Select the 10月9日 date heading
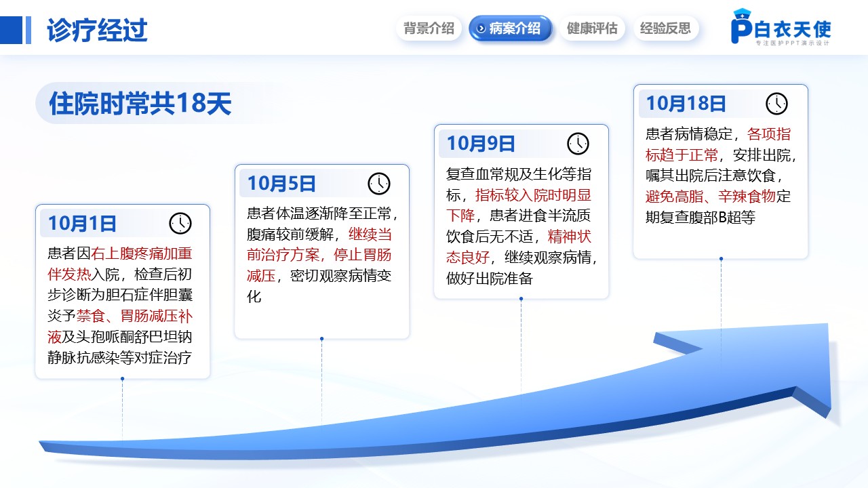This screenshot has width=868, height=488. (481, 143)
